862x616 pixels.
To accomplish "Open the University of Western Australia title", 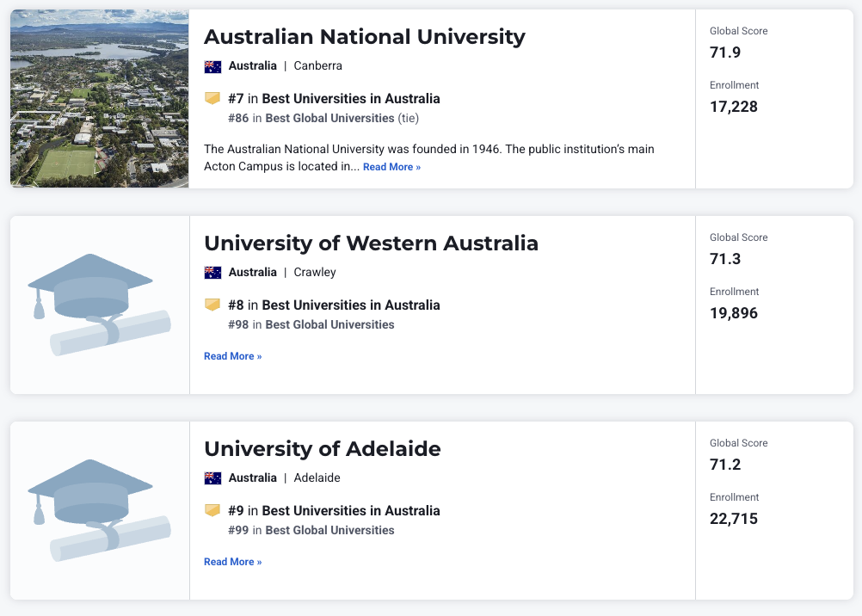I will 371,243.
